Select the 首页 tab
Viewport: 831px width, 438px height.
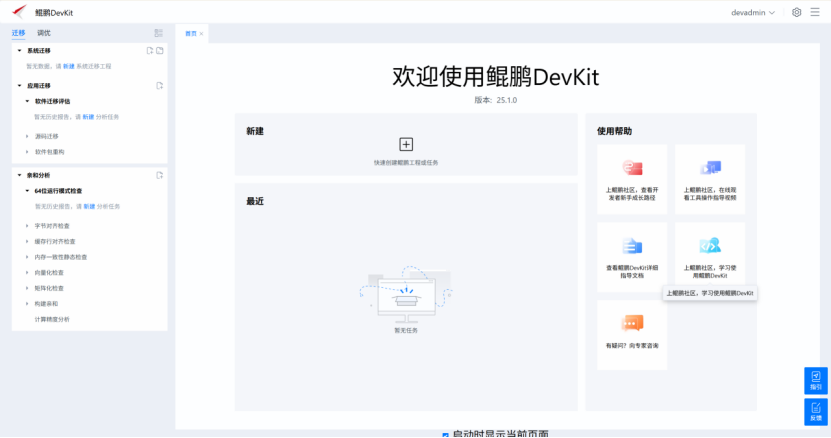[x=190, y=33]
